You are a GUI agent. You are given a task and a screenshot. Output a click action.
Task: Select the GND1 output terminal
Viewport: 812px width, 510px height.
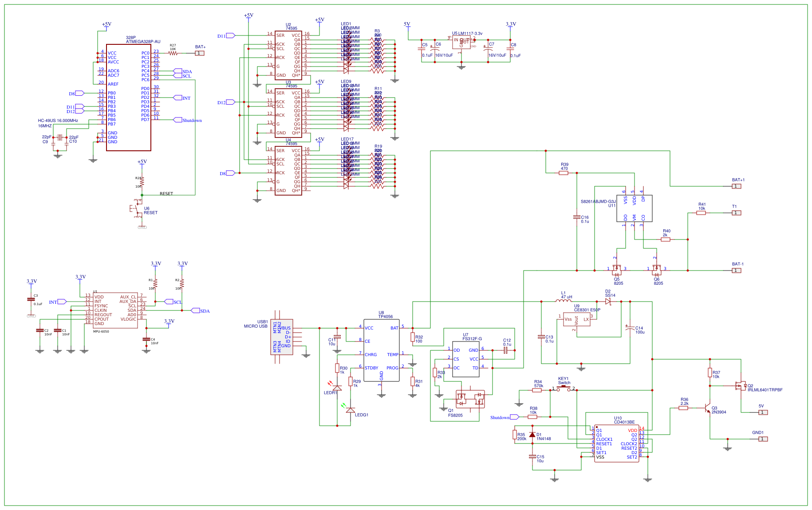pyautogui.click(x=763, y=439)
